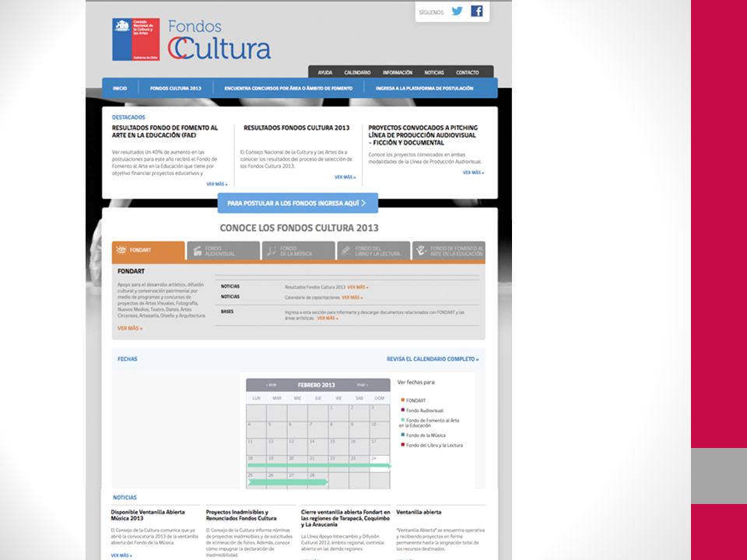Click the FONDART orange legend swatch
The width and height of the screenshot is (747, 560).
point(402,400)
